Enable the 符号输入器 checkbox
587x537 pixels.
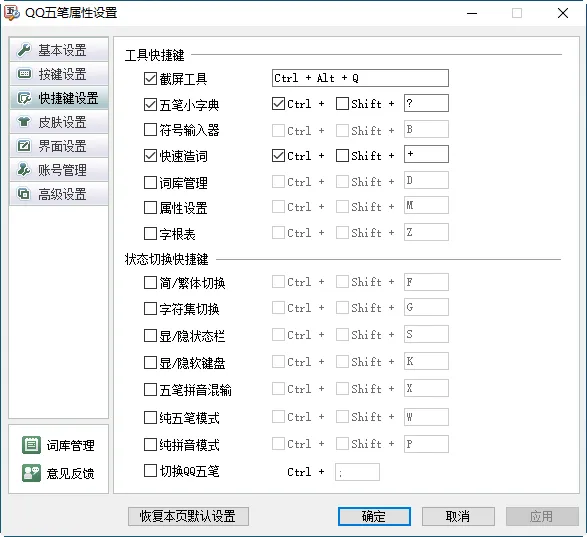click(x=150, y=130)
